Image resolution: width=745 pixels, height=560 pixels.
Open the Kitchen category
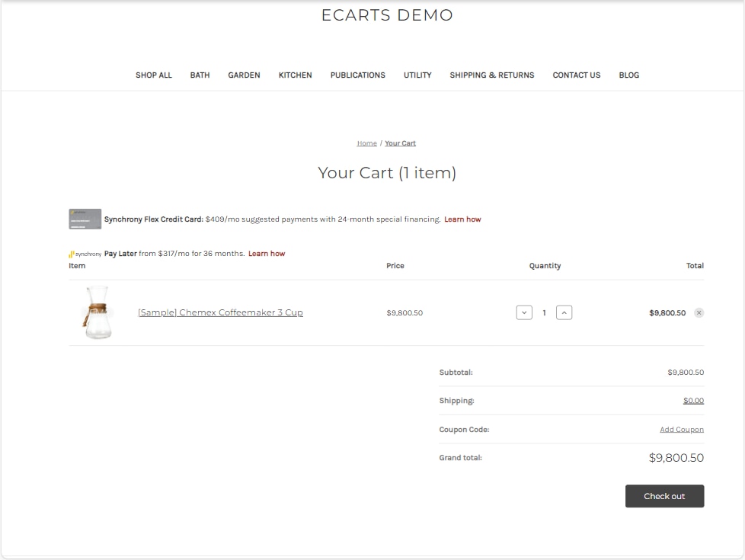tap(295, 75)
